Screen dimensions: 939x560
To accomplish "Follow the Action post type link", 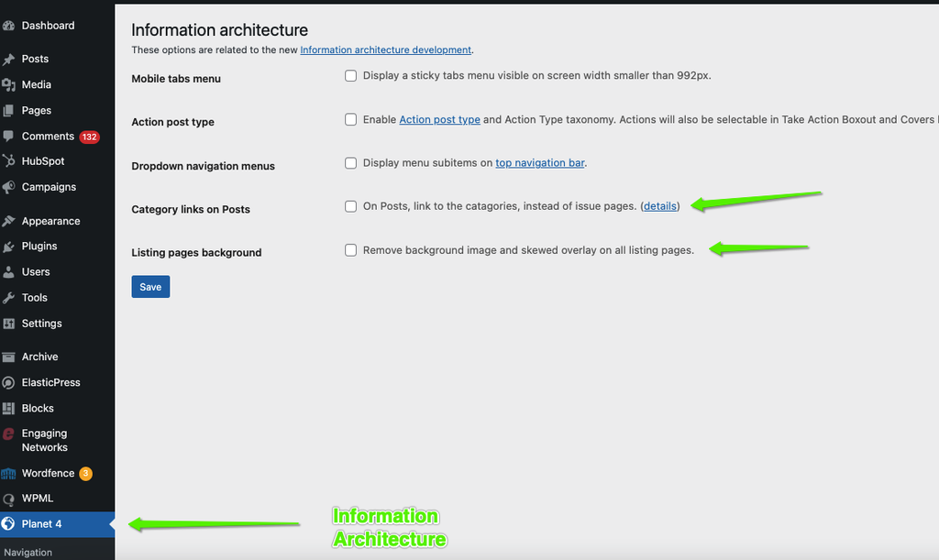I will (x=439, y=120).
